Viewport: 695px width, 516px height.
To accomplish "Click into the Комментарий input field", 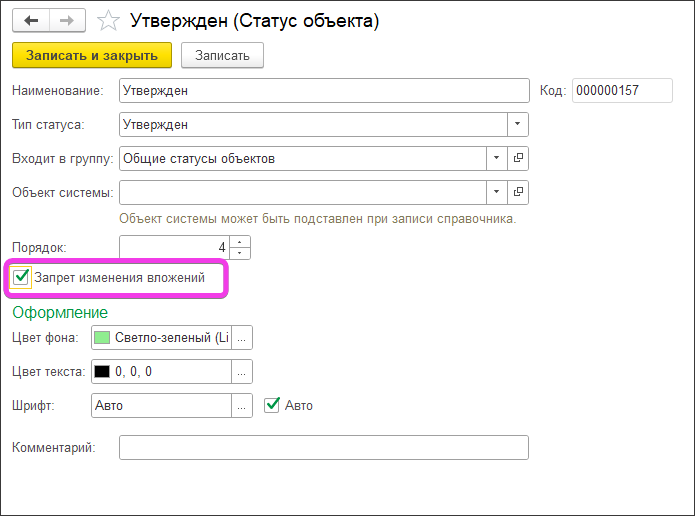I will coord(322,447).
